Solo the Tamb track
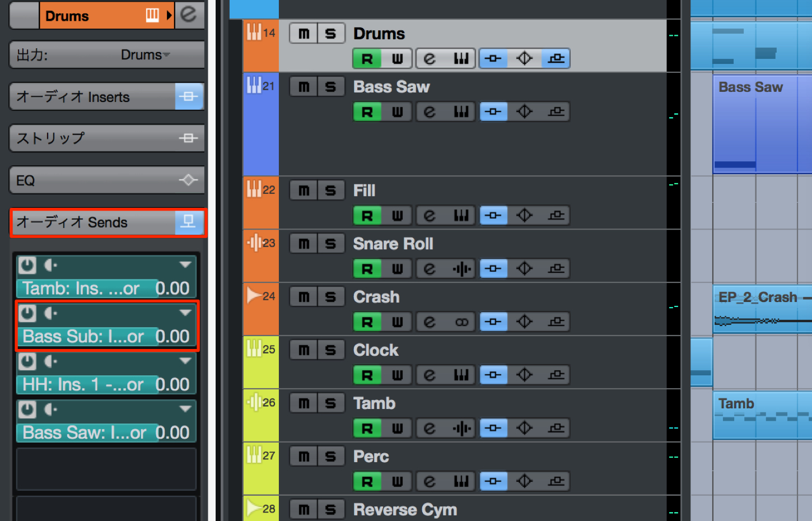This screenshot has height=521, width=812. click(331, 403)
